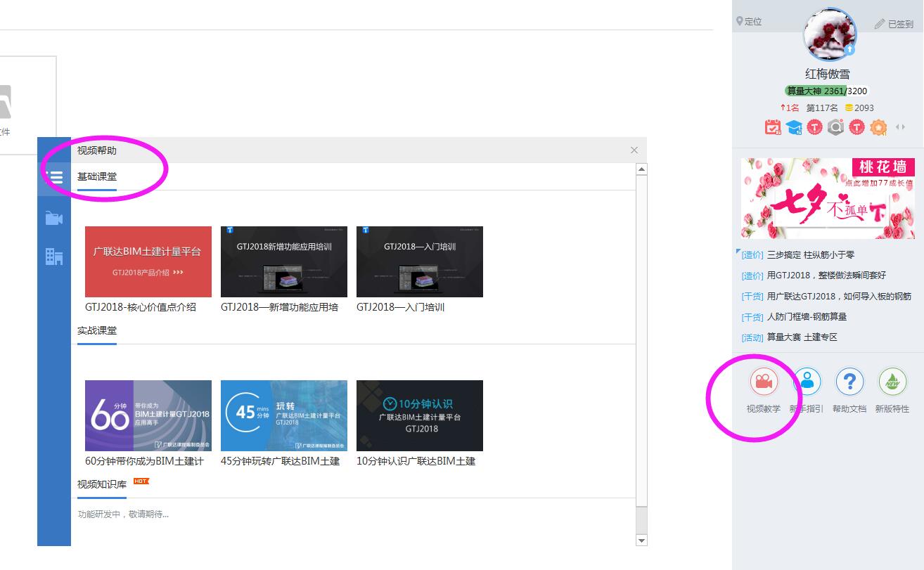The width and height of the screenshot is (924, 570).
Task: Play the red 广联达BIM土建计量平台 thumbnail
Action: [x=148, y=261]
